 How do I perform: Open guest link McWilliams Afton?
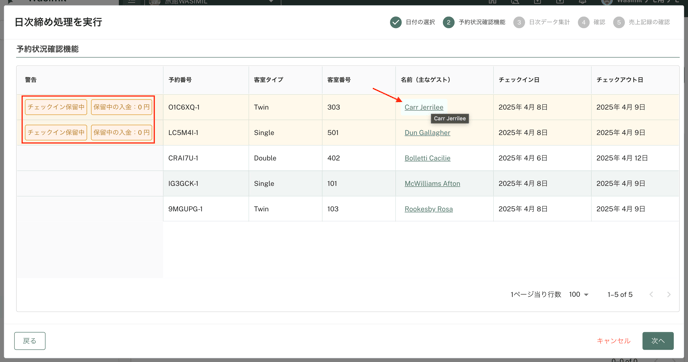point(432,183)
